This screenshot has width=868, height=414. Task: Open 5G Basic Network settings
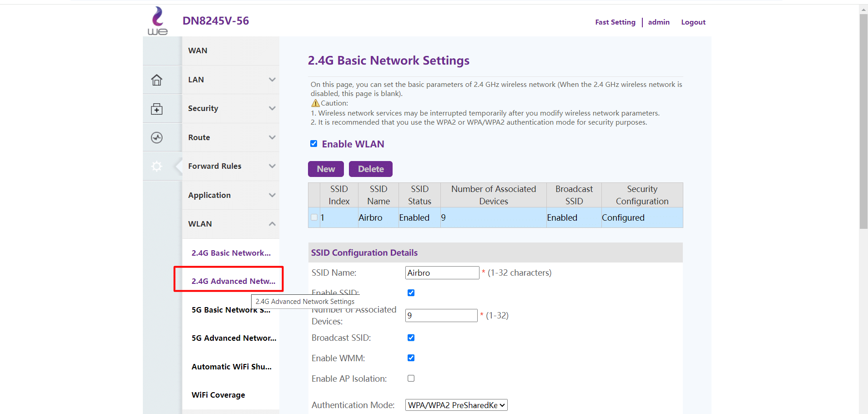231,310
